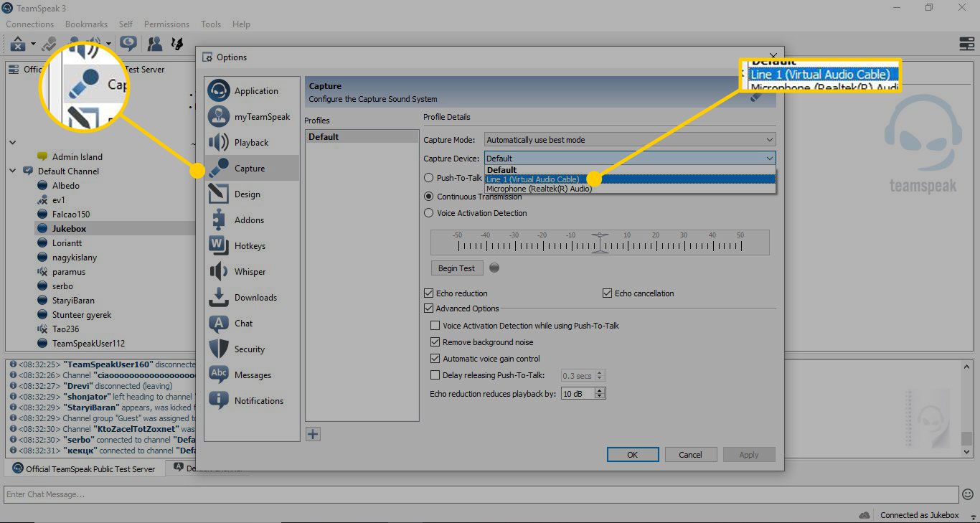Open contacts manager toolbar icon
The width and height of the screenshot is (980, 523).
tap(154, 44)
